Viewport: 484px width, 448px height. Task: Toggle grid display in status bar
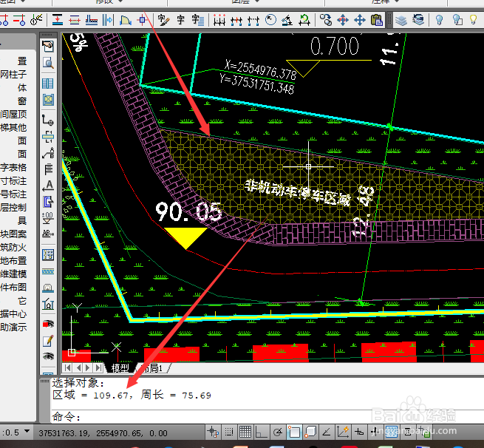coord(245,432)
